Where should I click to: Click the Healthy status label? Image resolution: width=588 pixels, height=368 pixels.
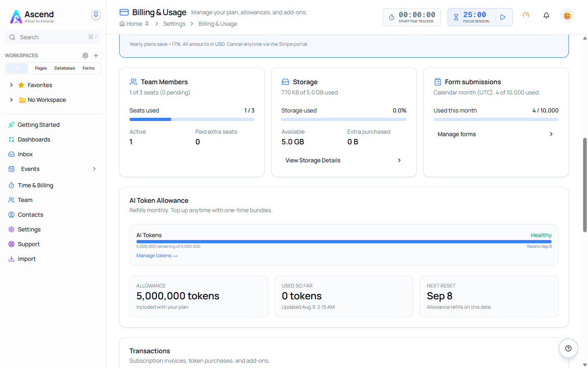click(x=541, y=235)
